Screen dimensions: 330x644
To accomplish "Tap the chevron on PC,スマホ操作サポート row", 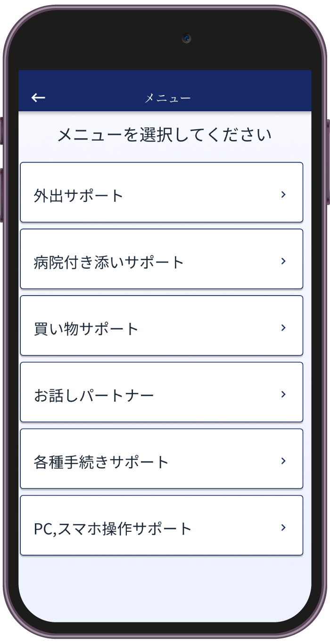I will [x=283, y=527].
